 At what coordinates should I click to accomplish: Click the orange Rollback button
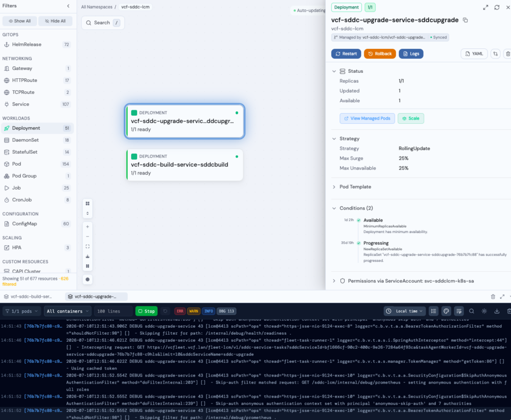[380, 54]
